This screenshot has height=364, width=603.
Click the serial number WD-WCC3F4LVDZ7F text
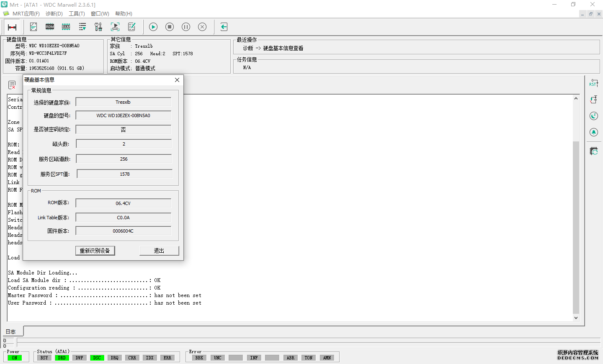pos(48,54)
